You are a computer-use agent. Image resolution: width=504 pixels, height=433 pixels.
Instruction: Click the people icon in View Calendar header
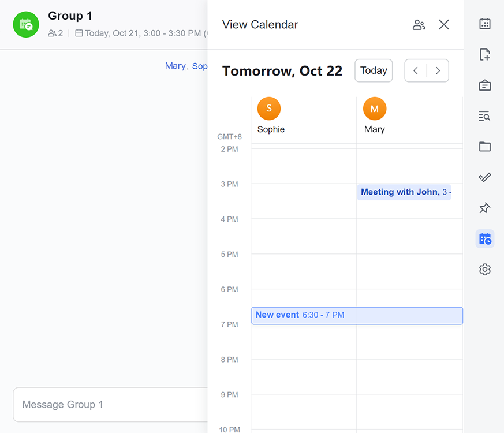coord(419,25)
